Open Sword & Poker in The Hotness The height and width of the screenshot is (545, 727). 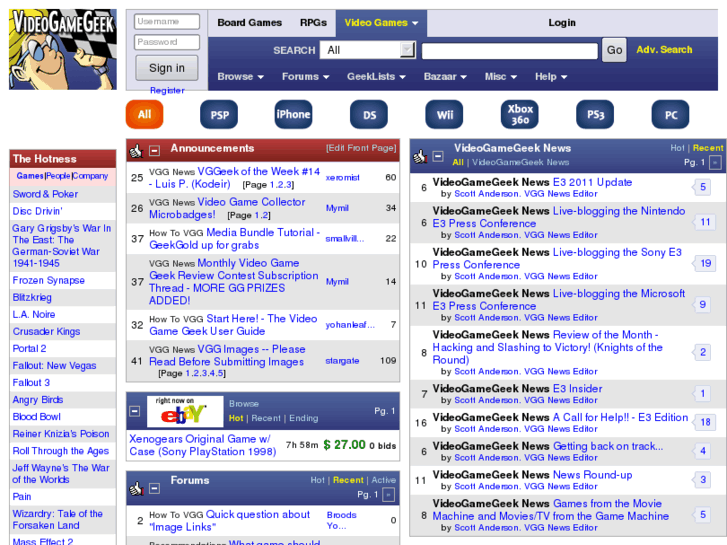(45, 194)
